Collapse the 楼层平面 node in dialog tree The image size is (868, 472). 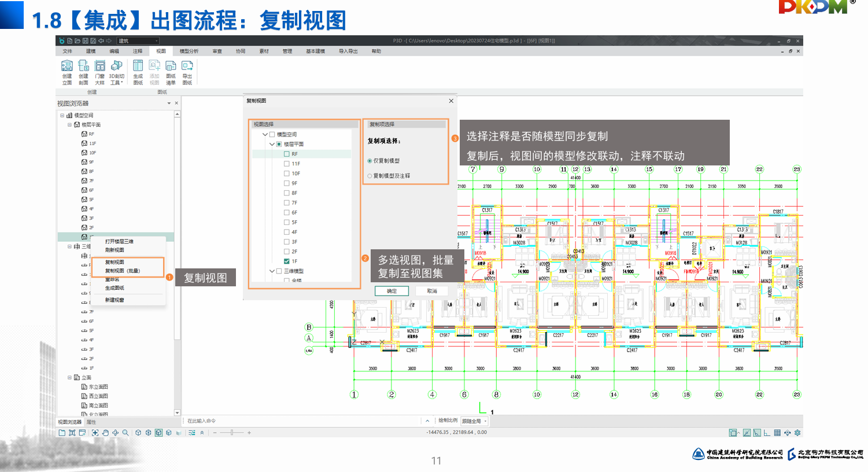[x=272, y=144]
